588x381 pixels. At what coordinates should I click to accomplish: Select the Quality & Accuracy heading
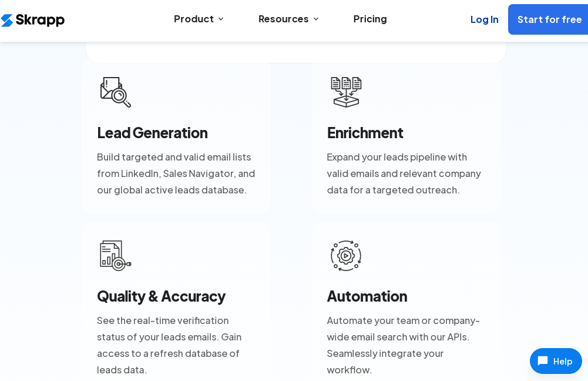[x=161, y=296]
